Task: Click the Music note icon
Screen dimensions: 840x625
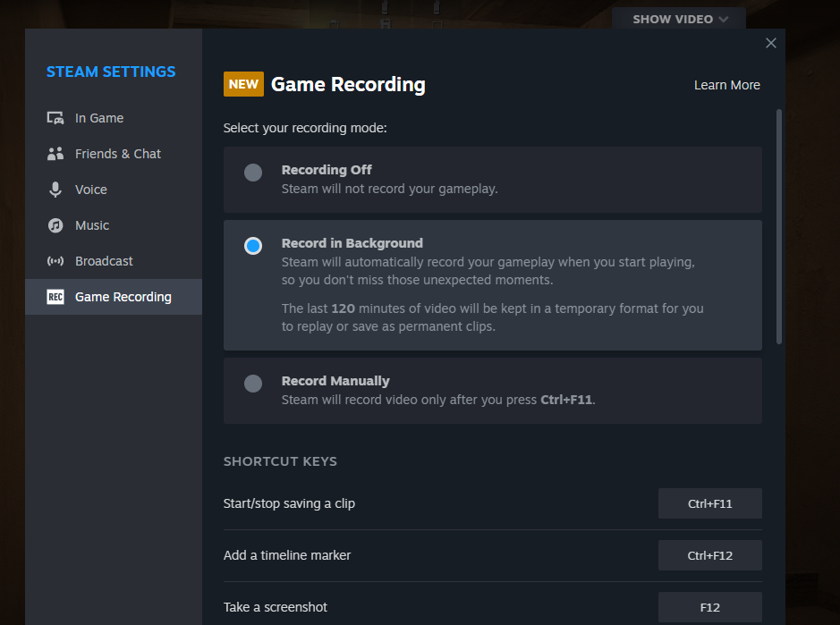Action: (55, 225)
